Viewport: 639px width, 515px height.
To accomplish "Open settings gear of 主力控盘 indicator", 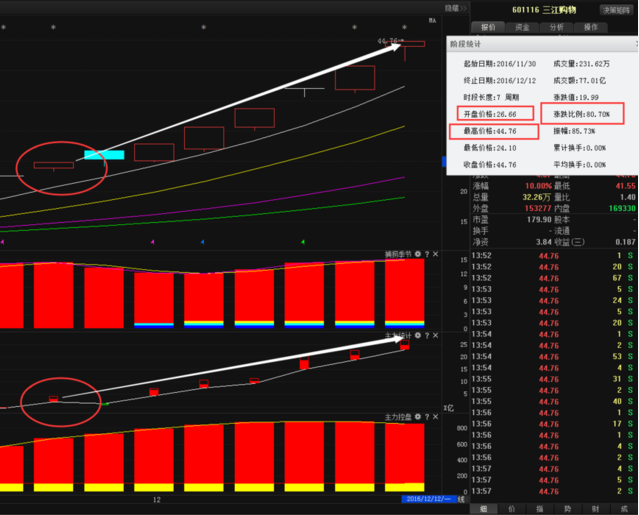I will click(x=418, y=417).
